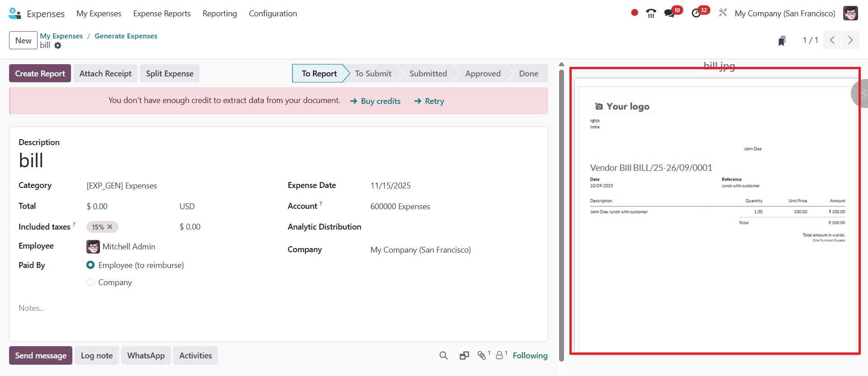This screenshot has width=868, height=376.
Task: Click the New record button
Action: click(23, 41)
